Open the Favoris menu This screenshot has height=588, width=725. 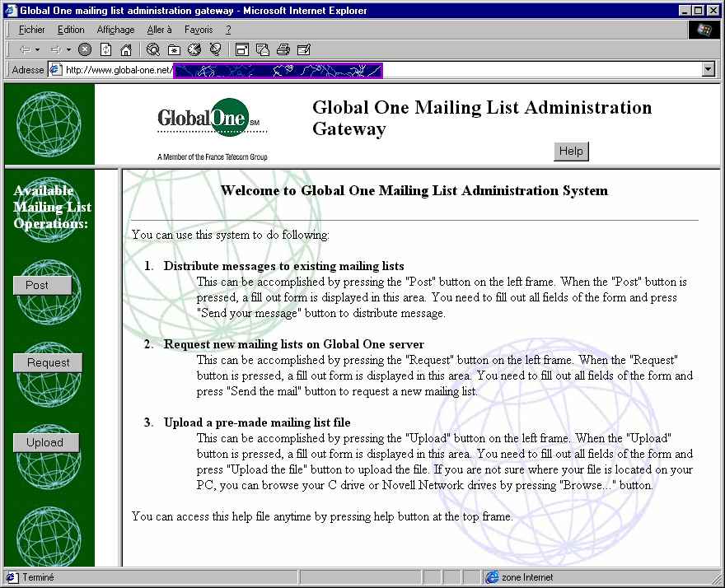coord(199,30)
